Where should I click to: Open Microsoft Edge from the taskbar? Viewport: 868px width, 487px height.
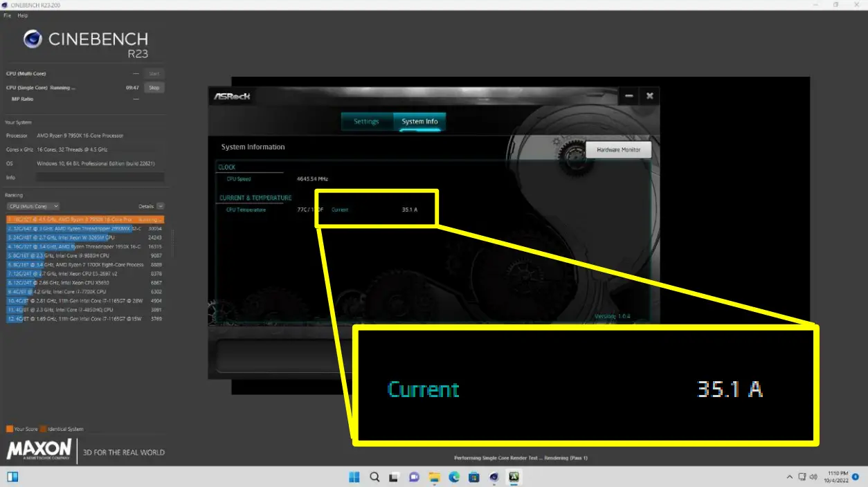click(x=454, y=477)
